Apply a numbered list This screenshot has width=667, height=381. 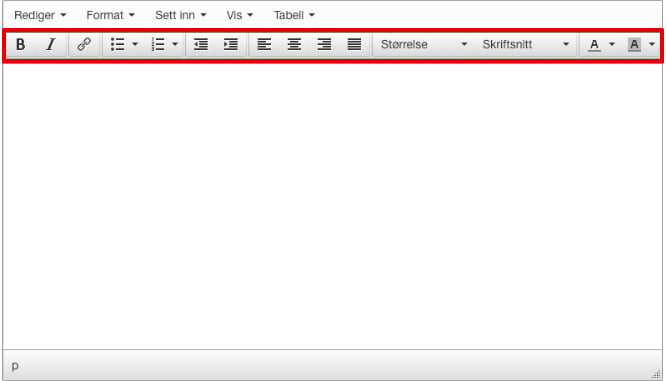click(x=158, y=44)
